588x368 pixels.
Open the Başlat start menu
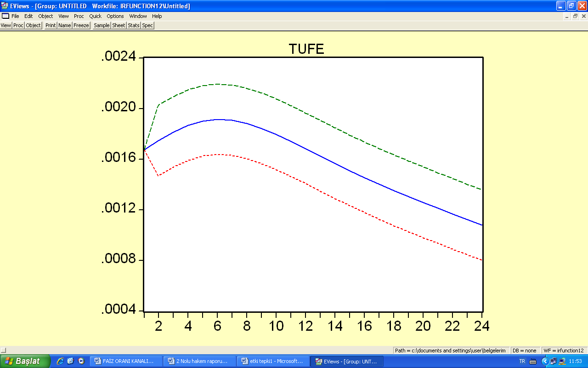click(25, 361)
